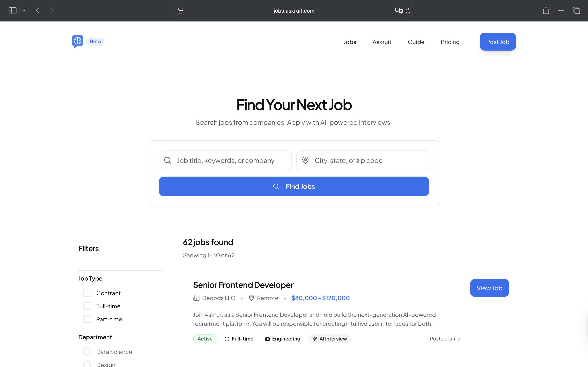Click the sparkle icon on the AI Interview badge
This screenshot has height=367, width=588.
314,339
